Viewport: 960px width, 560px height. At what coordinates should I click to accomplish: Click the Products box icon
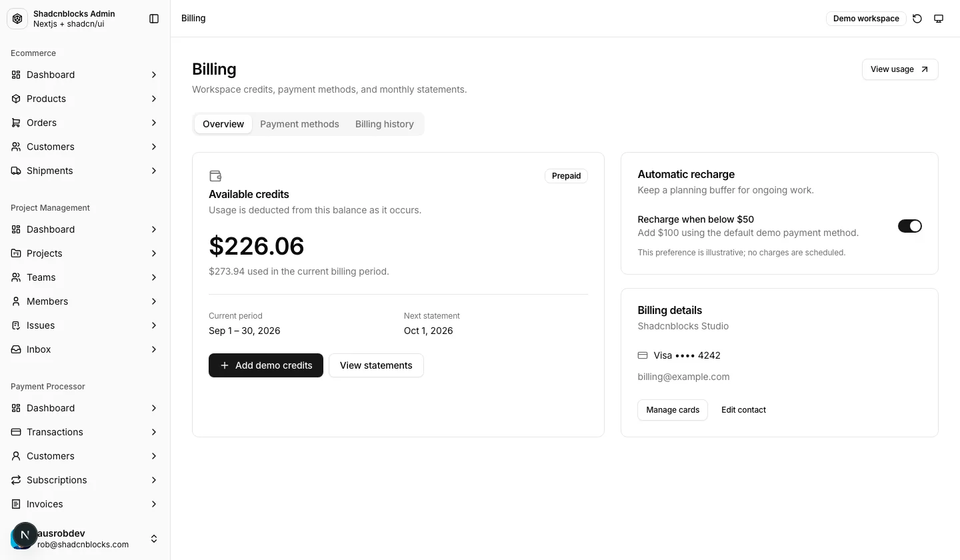16,99
